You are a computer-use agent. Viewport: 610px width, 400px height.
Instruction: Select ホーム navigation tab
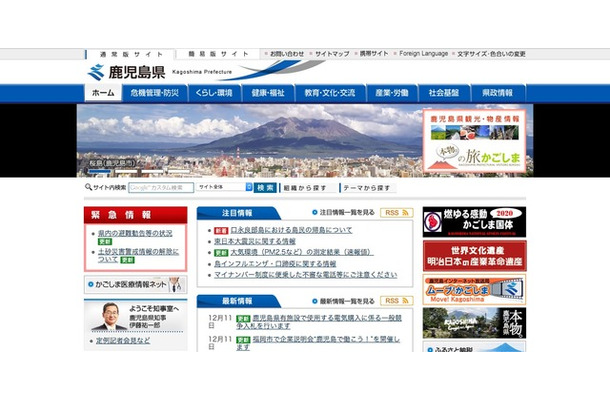pos(103,93)
